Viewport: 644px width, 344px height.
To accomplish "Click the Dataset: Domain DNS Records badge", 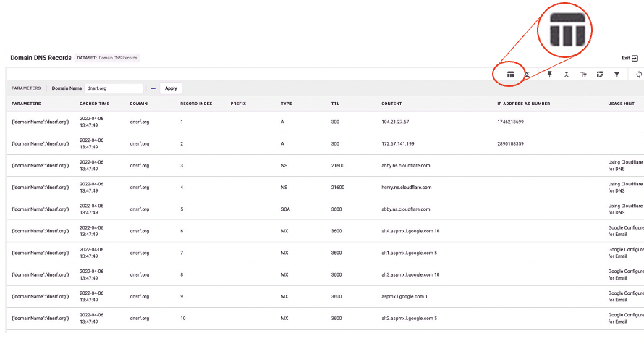I will 107,58.
